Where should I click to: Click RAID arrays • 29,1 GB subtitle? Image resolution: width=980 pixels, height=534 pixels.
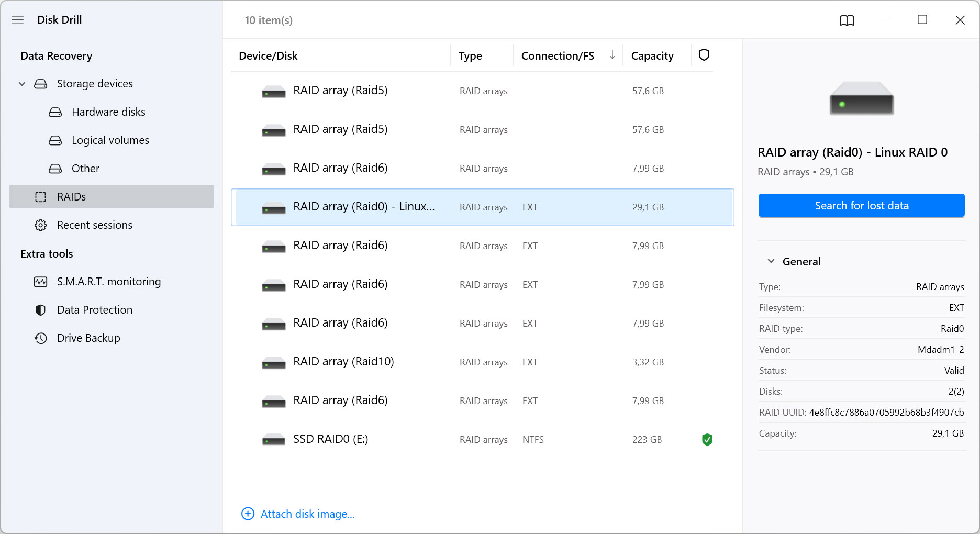[x=806, y=172]
